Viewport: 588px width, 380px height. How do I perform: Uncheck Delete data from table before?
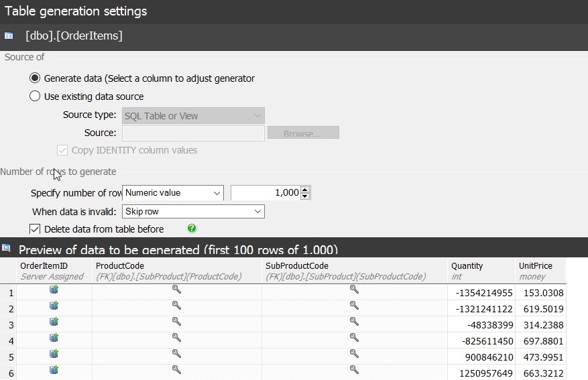[x=35, y=229]
